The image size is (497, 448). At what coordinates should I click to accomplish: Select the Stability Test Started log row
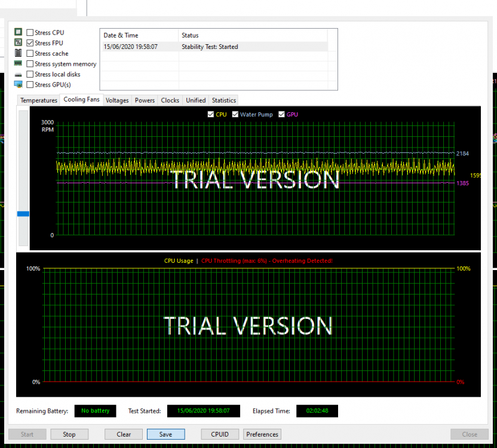pyautogui.click(x=214, y=47)
